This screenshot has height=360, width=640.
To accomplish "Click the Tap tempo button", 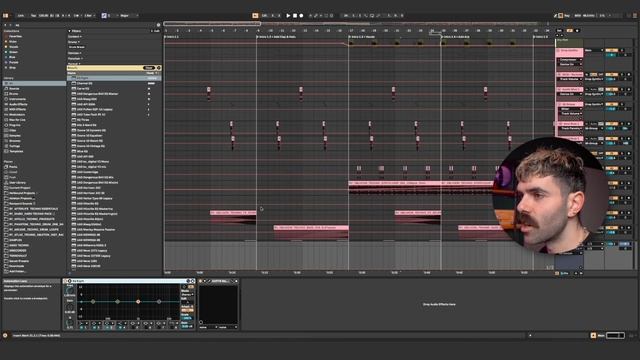I will pyautogui.click(x=33, y=16).
